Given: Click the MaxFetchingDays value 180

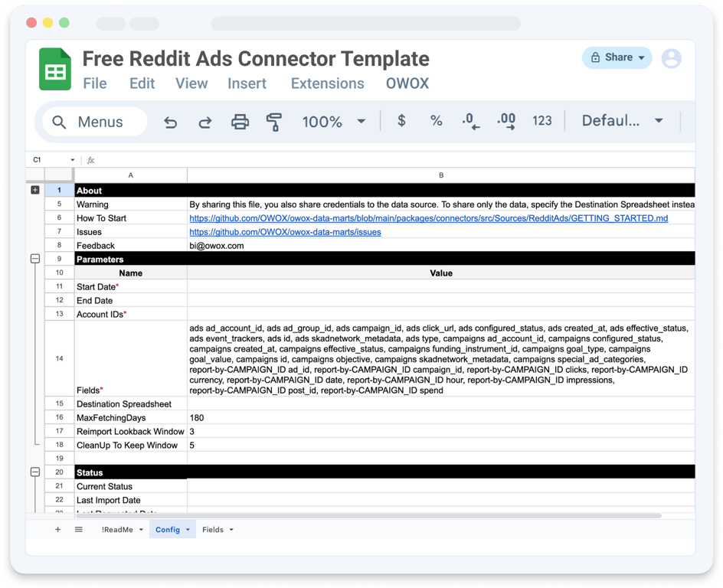Looking at the screenshot, I should (x=441, y=417).
